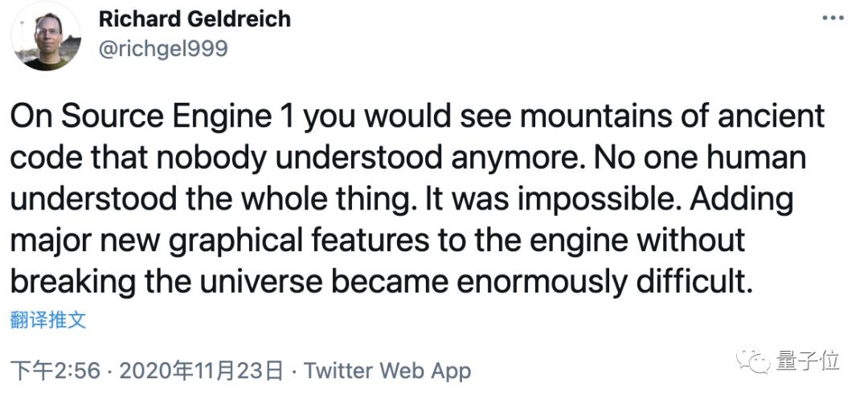Open the Richard Geldreich display name link
The width and height of the screenshot is (868, 399).
click(x=194, y=19)
